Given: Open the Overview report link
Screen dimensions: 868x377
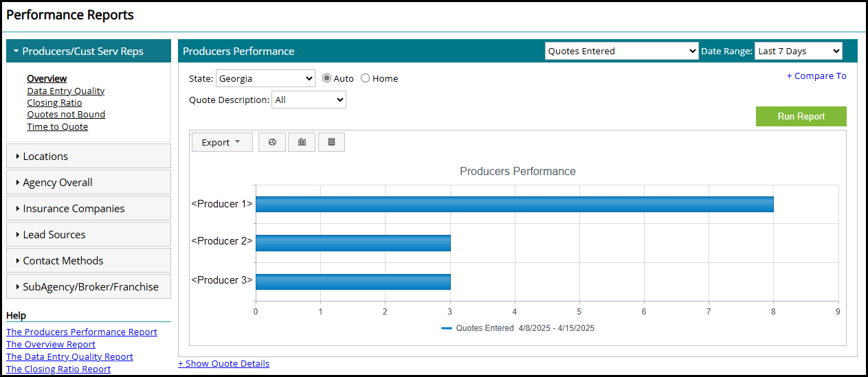Looking at the screenshot, I should (x=47, y=78).
